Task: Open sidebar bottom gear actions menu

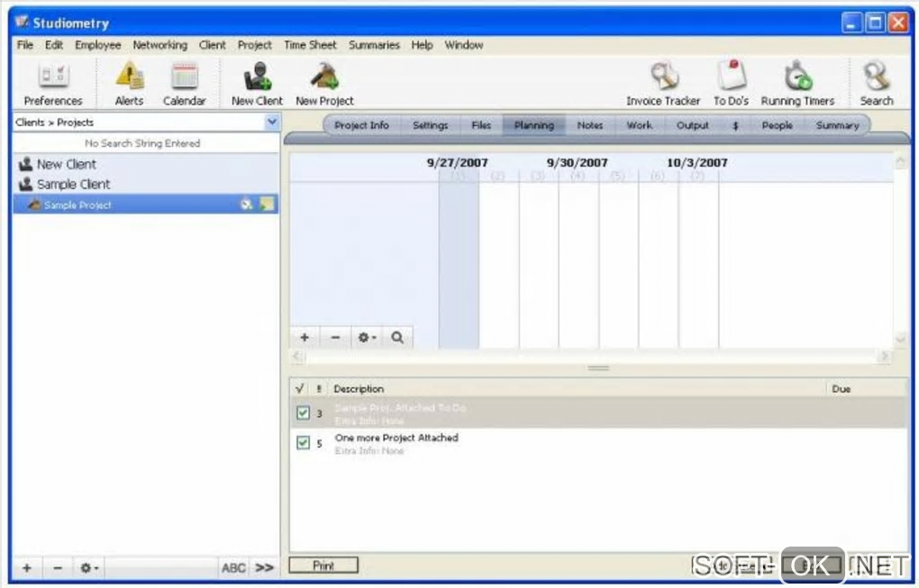Action: tap(89, 567)
